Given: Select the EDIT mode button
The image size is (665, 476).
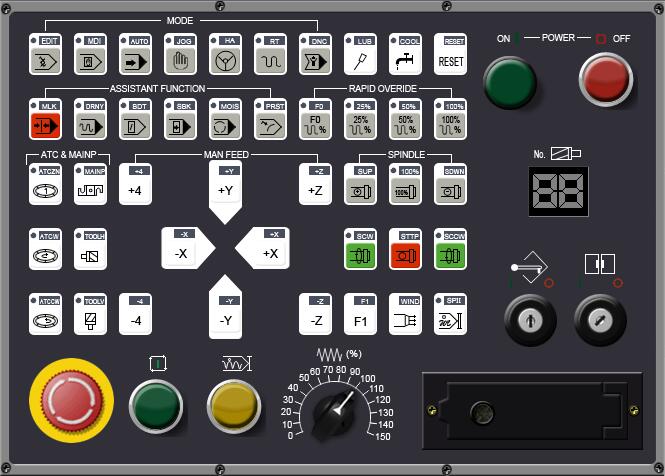Looking at the screenshot, I should (44, 53).
